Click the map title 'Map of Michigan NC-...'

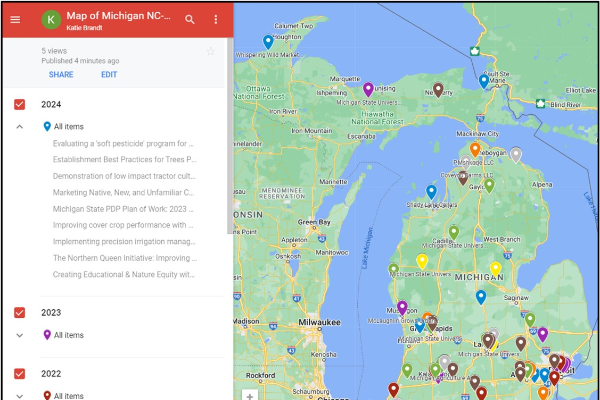pos(119,16)
